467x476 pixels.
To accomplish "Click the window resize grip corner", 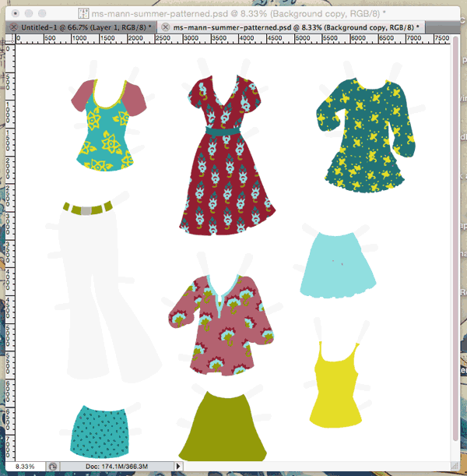I will click(455, 466).
